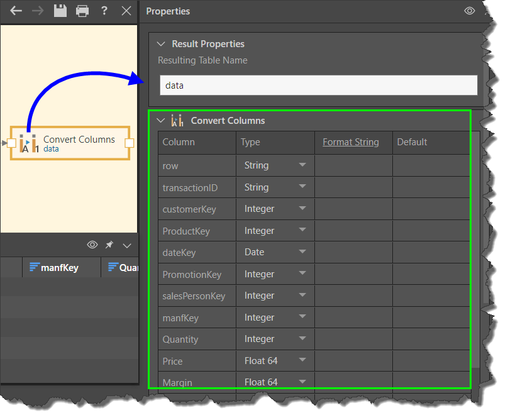The height and width of the screenshot is (420, 508).
Task: Click the print icon in toolbar
Action: 82,11
